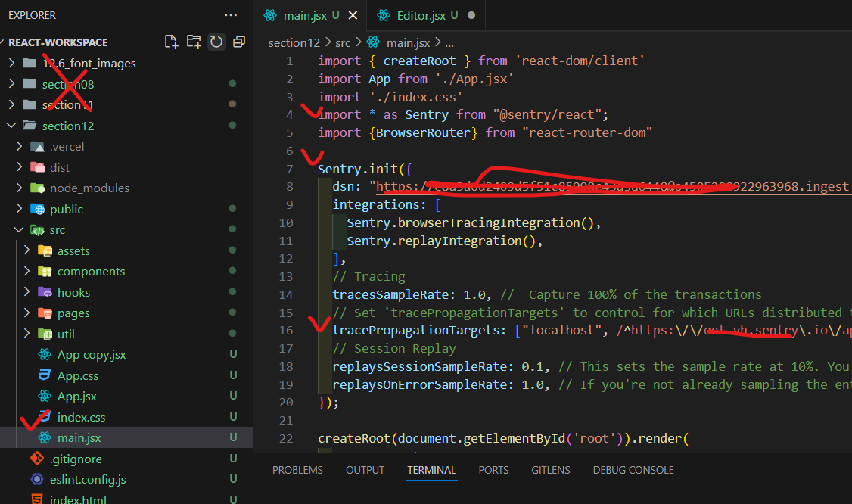Click the React icon on Editor.jsx tab
Screen dimensions: 852x504
click(x=384, y=15)
